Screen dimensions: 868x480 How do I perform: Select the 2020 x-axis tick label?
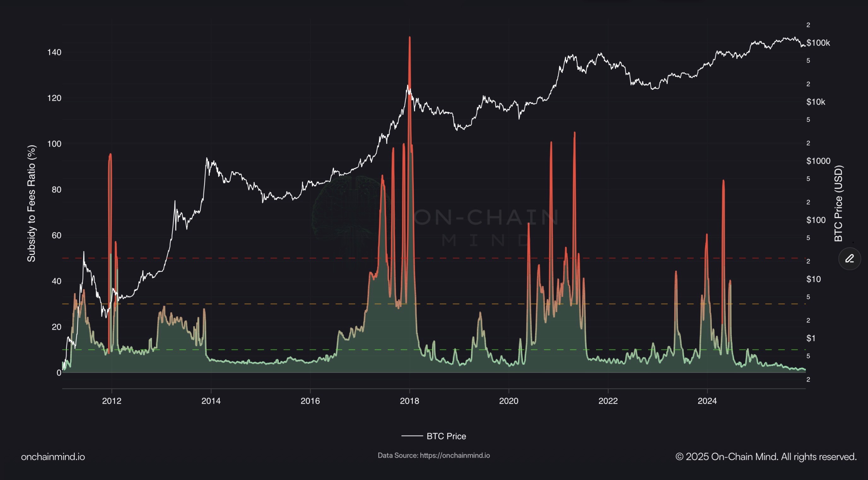pyautogui.click(x=508, y=401)
